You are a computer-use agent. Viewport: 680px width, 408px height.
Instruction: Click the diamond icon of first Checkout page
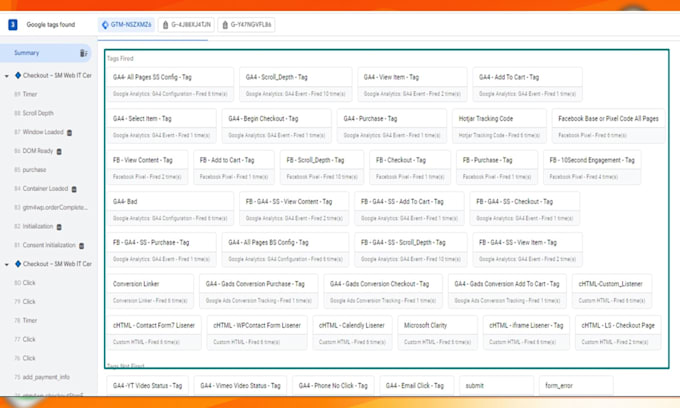point(18,75)
